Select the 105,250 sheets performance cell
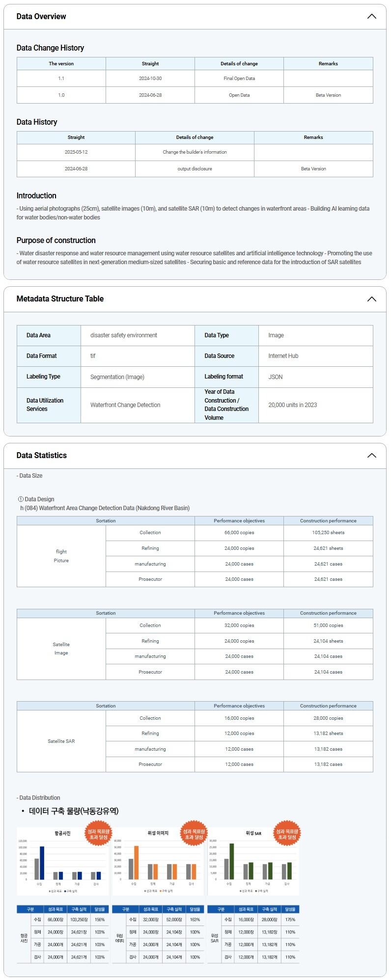Viewport: 391px width, 980px height. [x=328, y=533]
